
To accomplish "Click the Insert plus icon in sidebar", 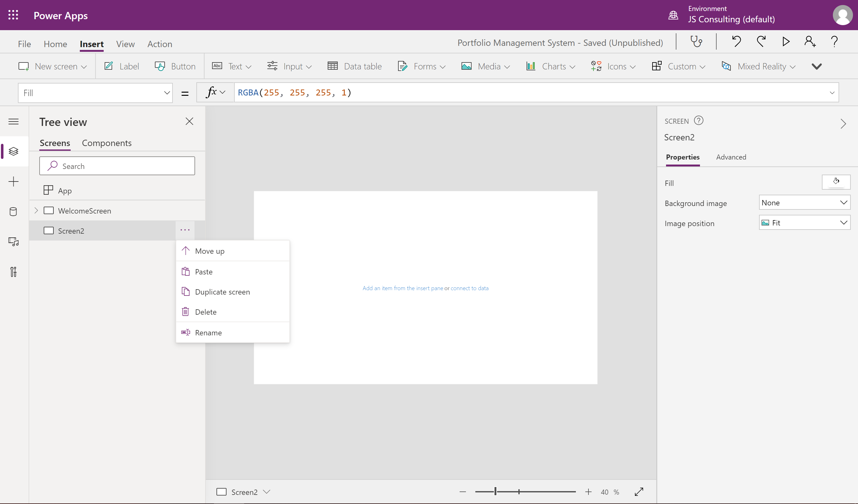I will tap(13, 182).
